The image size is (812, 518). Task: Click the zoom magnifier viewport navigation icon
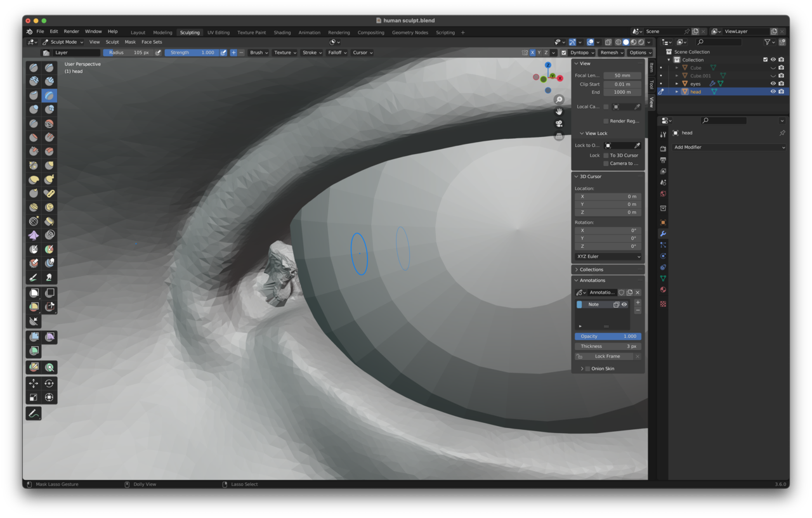pos(559,100)
